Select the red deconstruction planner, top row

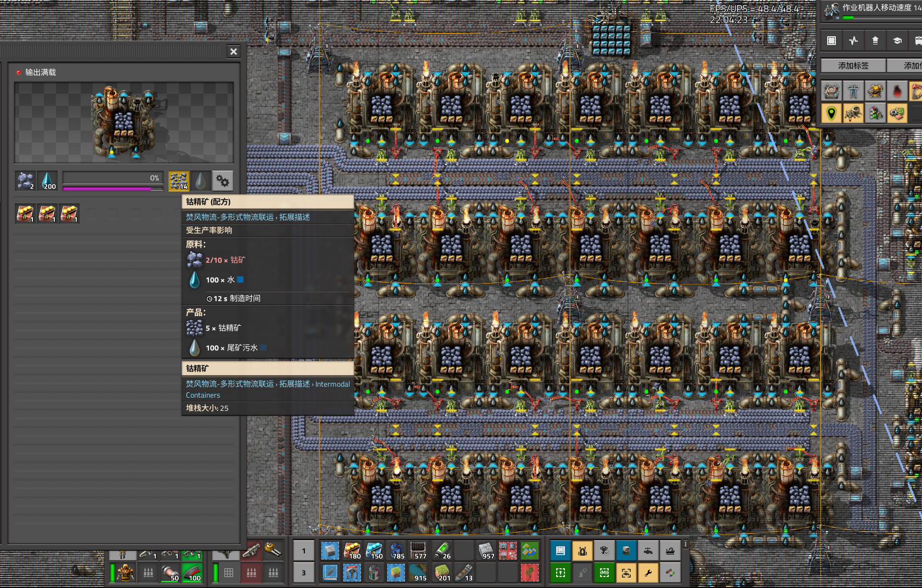click(x=508, y=551)
